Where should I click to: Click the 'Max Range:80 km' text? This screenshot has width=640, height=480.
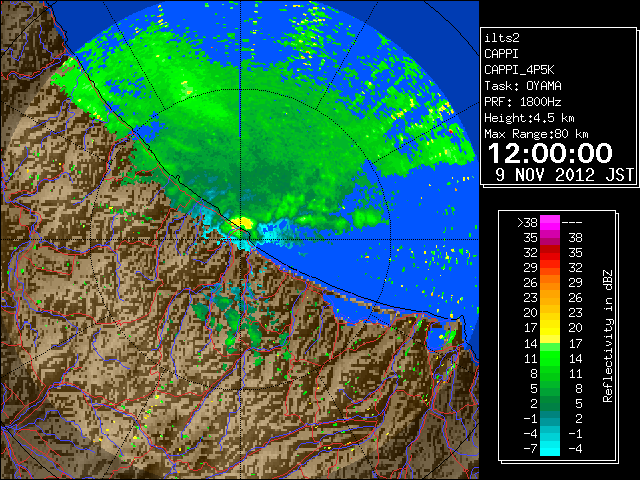coord(536,134)
